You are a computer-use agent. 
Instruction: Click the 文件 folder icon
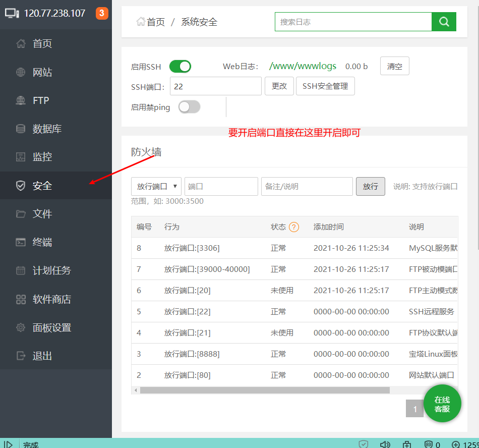pyautogui.click(x=21, y=214)
